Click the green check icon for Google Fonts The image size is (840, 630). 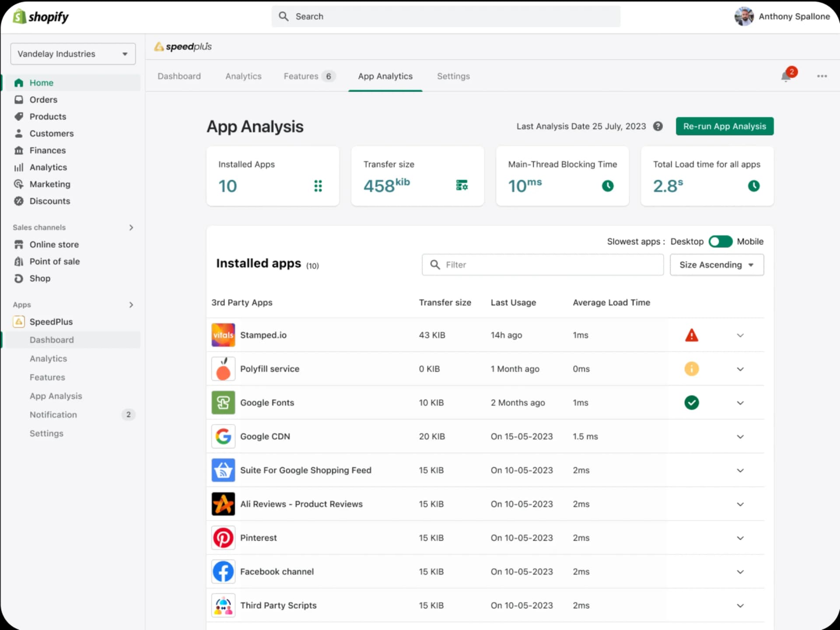point(691,402)
